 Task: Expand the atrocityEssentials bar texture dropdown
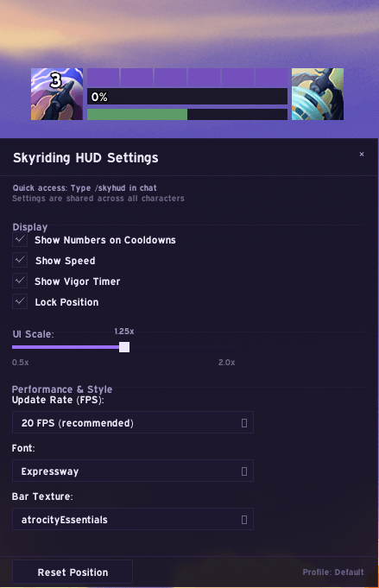[x=133, y=520]
